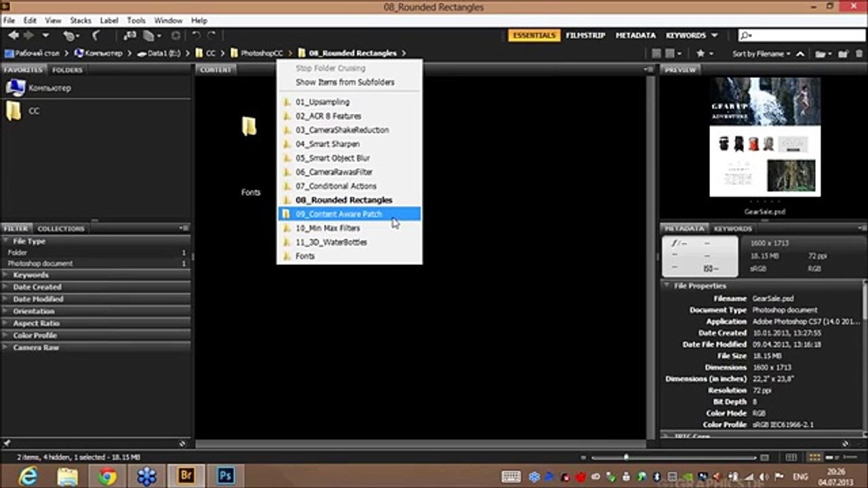Open the recent history dropdown arrow
The width and height of the screenshot is (868, 488).
(x=45, y=35)
